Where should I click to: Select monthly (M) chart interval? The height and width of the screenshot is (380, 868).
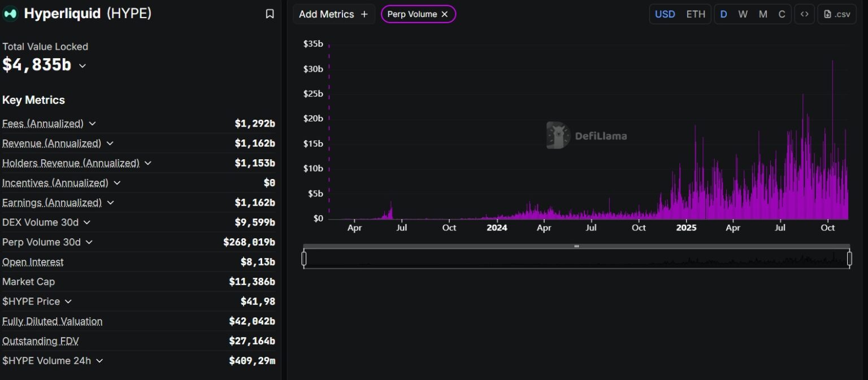coord(763,14)
